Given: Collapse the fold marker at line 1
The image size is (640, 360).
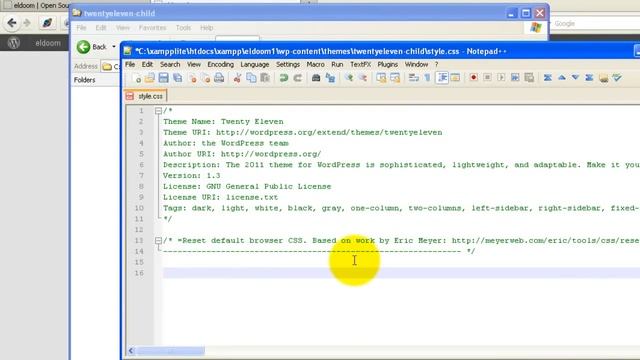Looking at the screenshot, I should pos(158,111).
